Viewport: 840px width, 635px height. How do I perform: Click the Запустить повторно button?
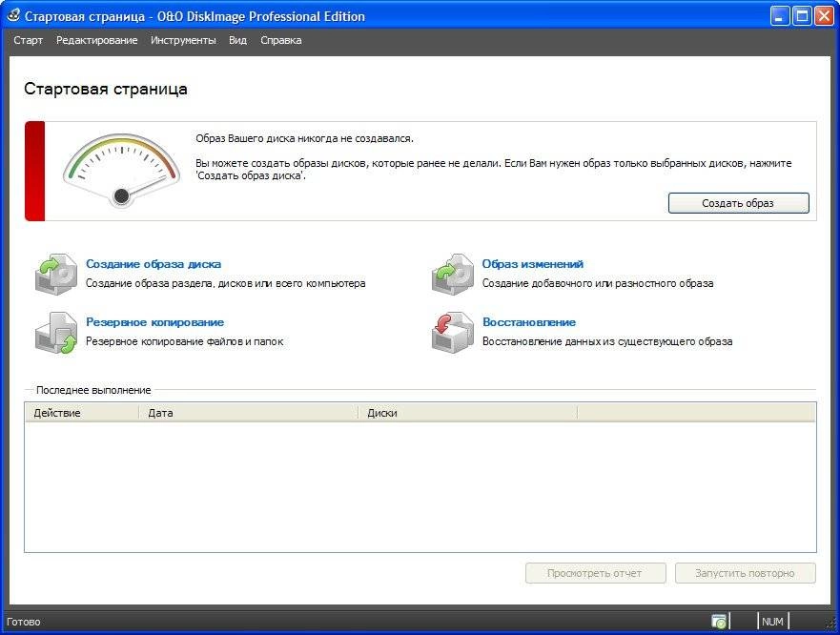(x=746, y=573)
